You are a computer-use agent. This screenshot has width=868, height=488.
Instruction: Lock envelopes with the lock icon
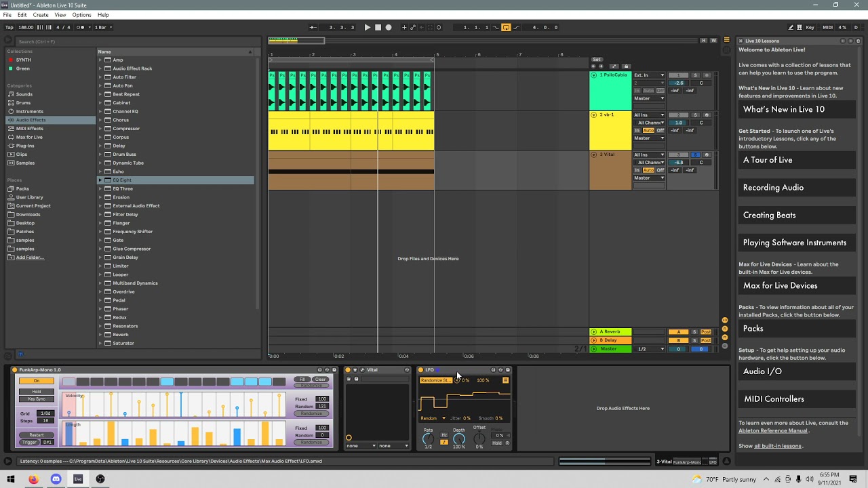pos(626,66)
